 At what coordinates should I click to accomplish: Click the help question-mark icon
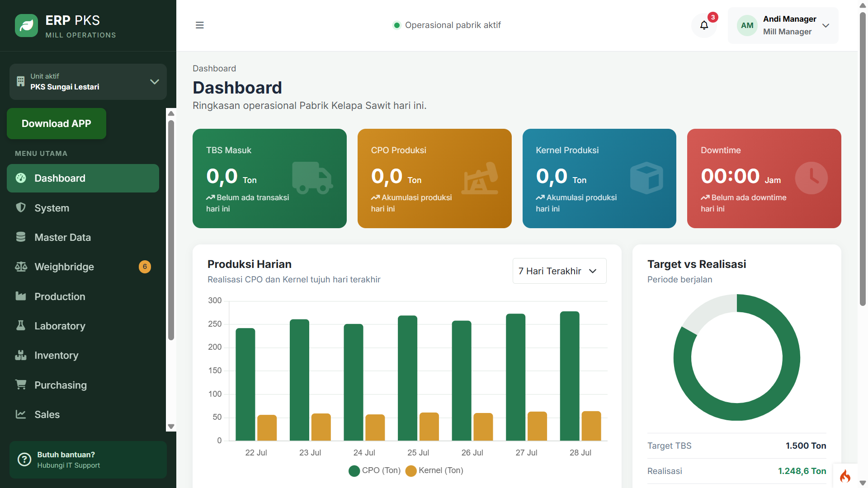[24, 460]
